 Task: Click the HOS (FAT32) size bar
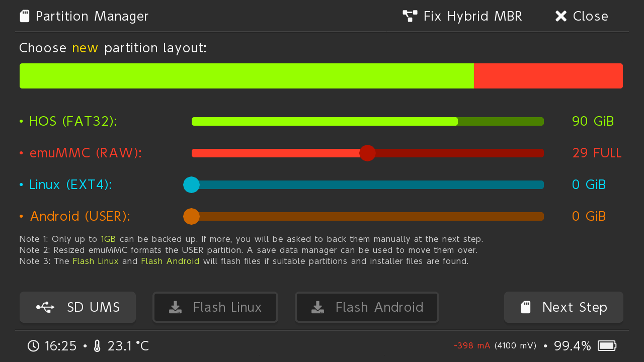point(367,121)
